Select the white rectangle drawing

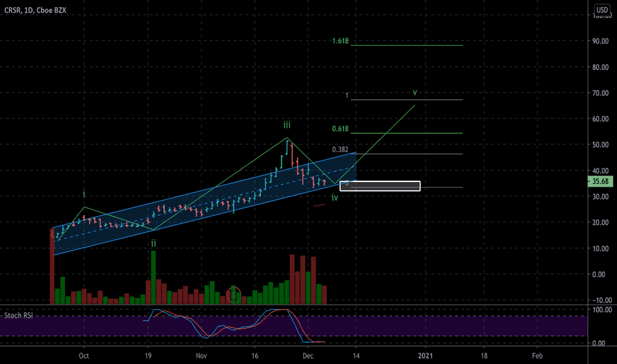point(380,186)
